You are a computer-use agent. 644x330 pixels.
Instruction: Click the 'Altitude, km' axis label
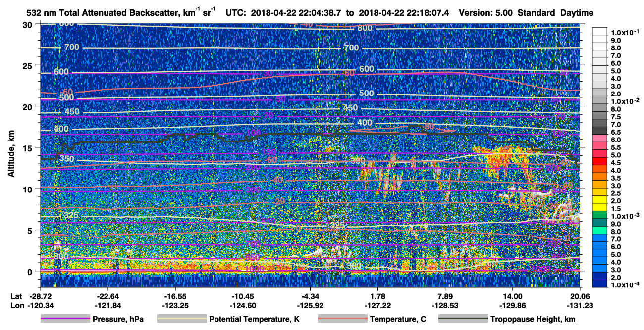(x=10, y=154)
